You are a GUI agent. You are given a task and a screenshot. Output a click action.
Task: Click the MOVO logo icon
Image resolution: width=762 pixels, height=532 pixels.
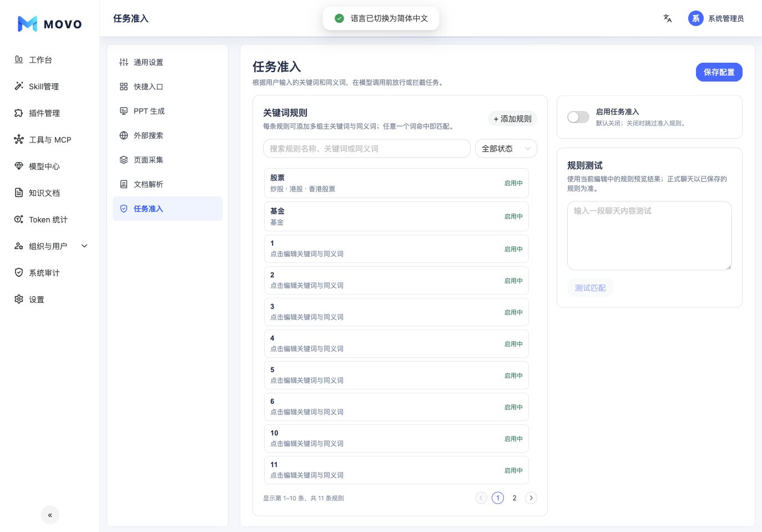click(x=27, y=24)
